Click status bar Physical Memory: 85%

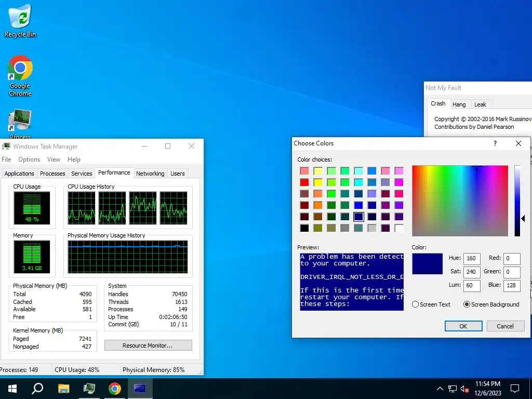(x=153, y=370)
